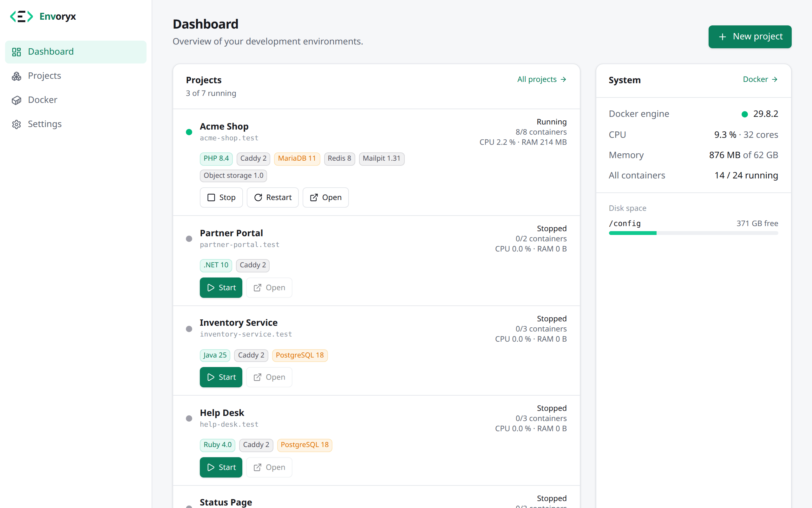The height and width of the screenshot is (508, 812).
Task: Click the Docker engine green status dot
Action: (x=744, y=114)
